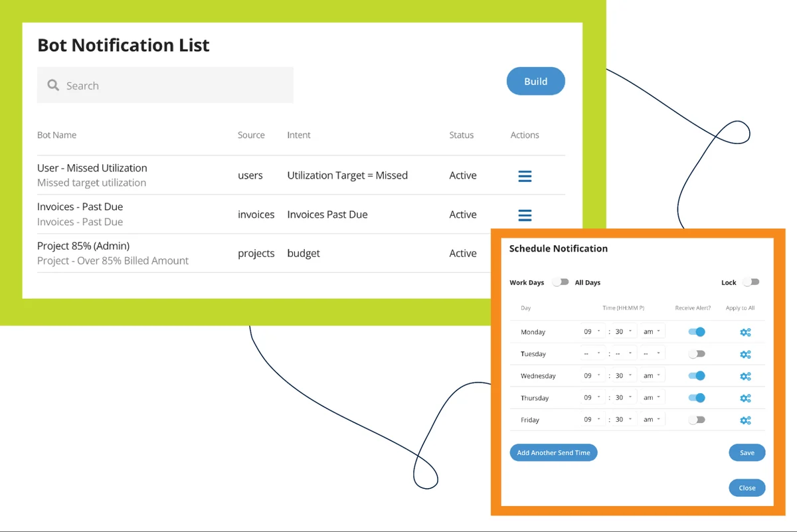Open Wednesday's minutes dropdown

[x=623, y=376]
